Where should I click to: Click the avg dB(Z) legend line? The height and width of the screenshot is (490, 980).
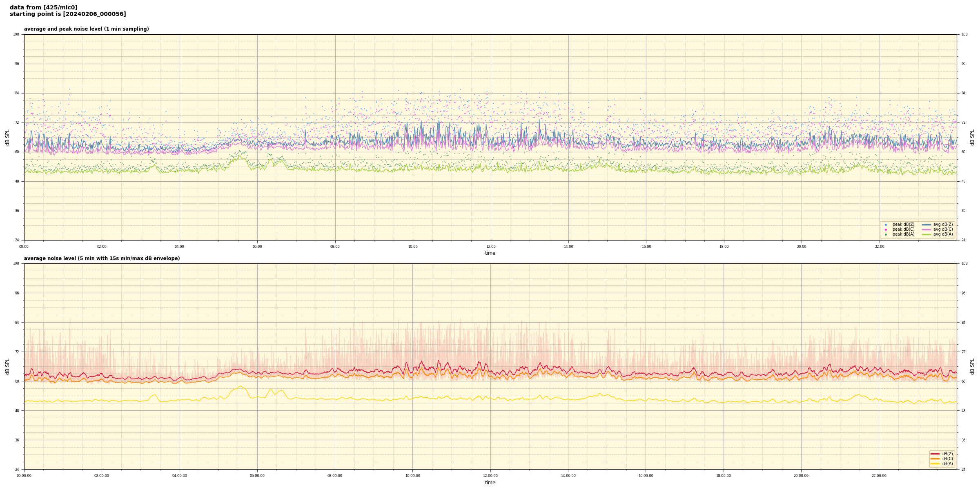tap(926, 225)
